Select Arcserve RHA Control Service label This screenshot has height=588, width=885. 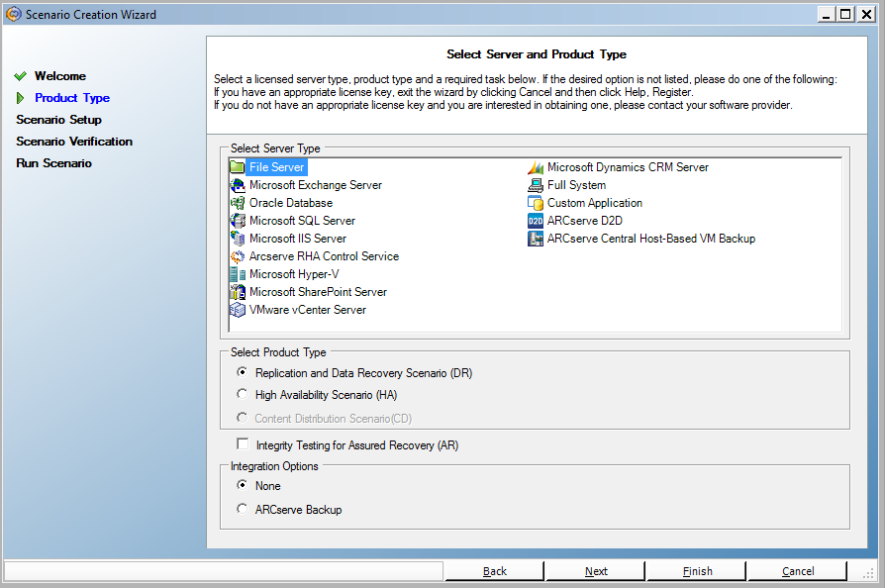pyautogui.click(x=324, y=256)
